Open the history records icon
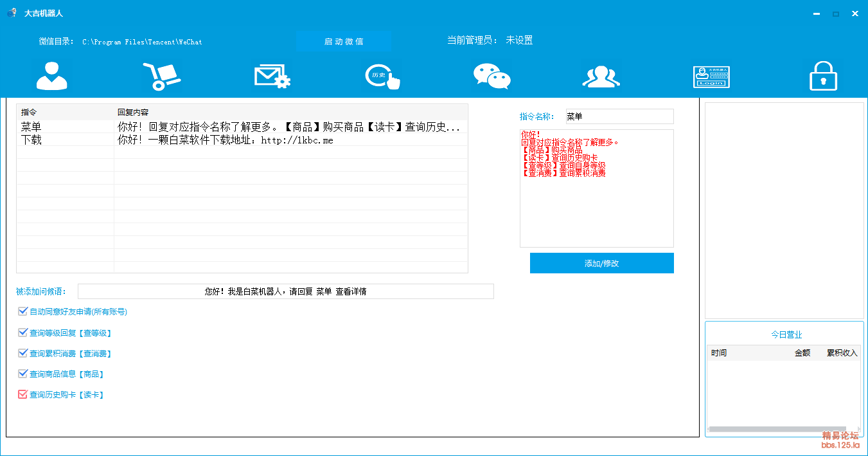Image resolution: width=868 pixels, height=456 pixels. tap(383, 76)
